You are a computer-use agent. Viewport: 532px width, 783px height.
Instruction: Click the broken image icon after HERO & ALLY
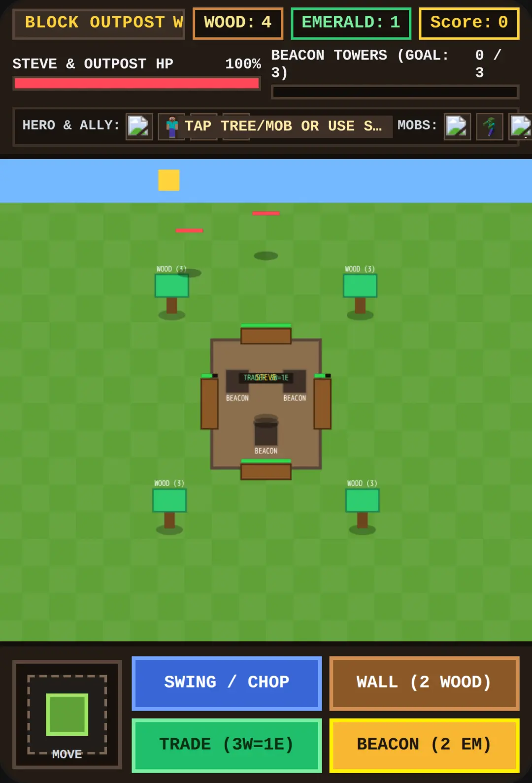[139, 127]
